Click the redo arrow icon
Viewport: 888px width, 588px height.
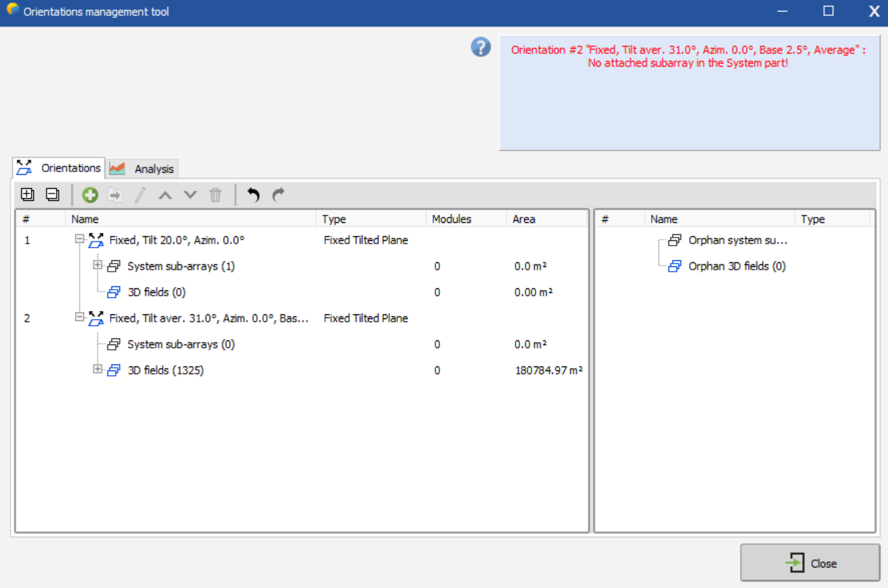click(278, 195)
